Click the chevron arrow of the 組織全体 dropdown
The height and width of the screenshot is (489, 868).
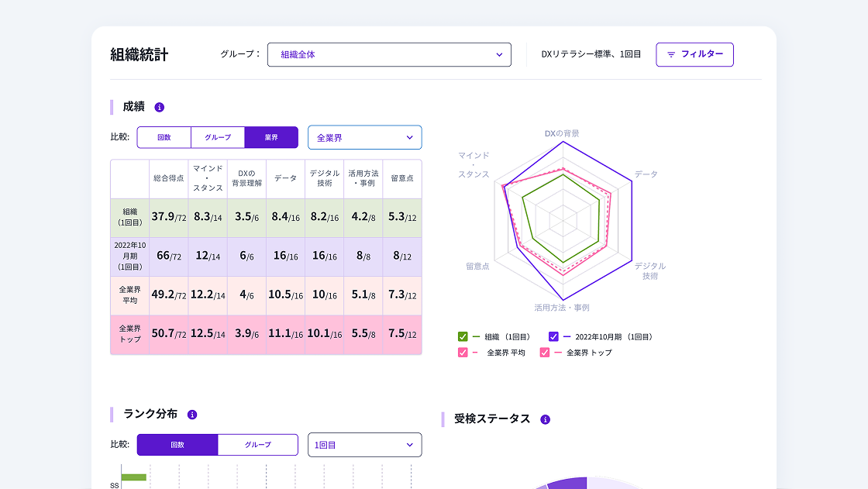(x=499, y=55)
